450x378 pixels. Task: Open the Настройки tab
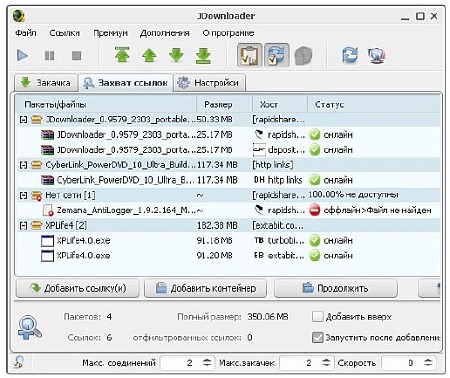tap(210, 83)
